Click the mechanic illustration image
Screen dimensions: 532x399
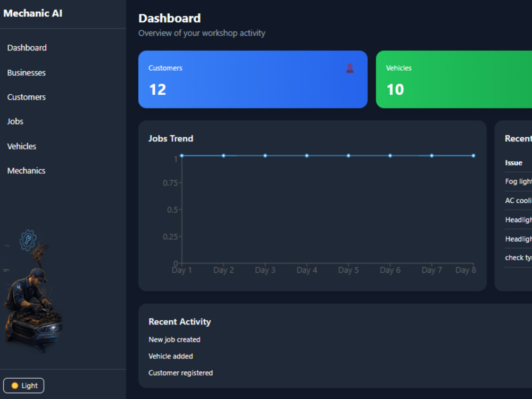[x=33, y=292]
